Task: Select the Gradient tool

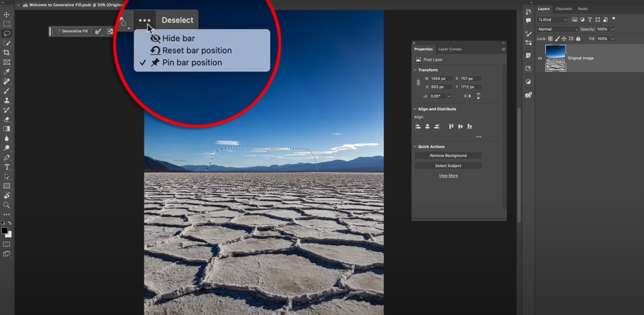Action: tap(7, 129)
